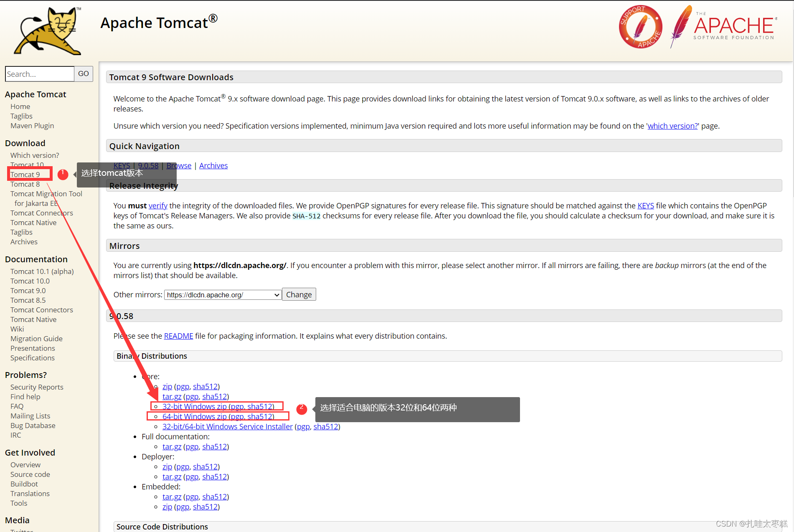Download the Deployer tar.gz
Viewport: 794px width, 532px height.
(172, 476)
